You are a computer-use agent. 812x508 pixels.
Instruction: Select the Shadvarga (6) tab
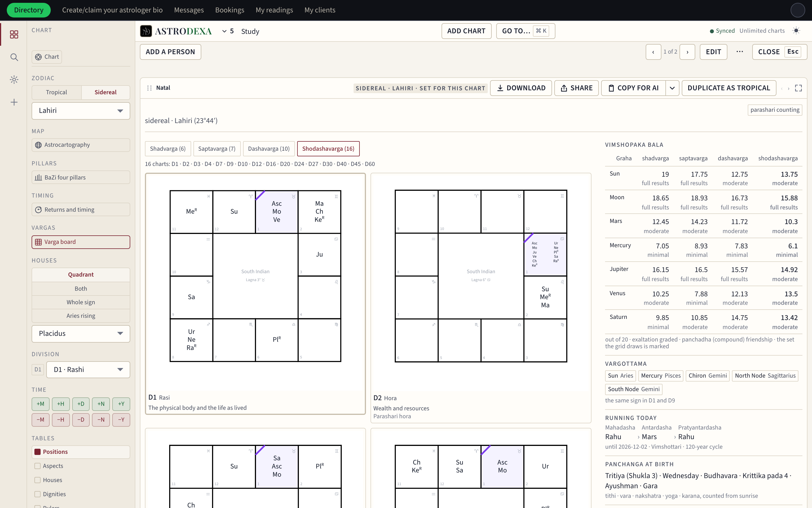(168, 149)
